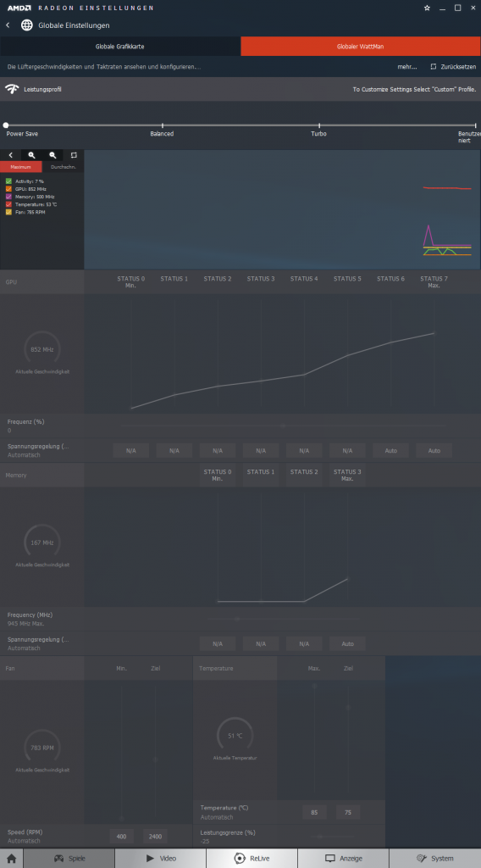Viewport: 481px width, 868px height.
Task: Click the favorites star icon in title bar
Action: [427, 8]
